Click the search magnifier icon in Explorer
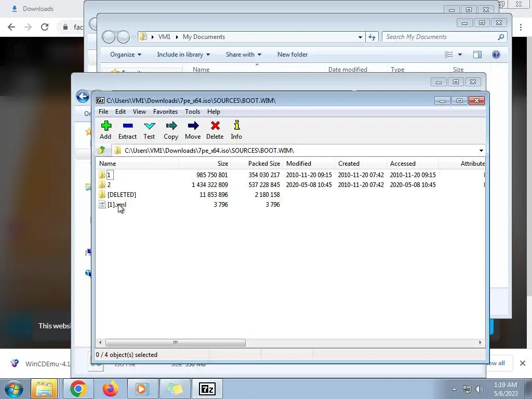532x399 pixels. tap(501, 37)
